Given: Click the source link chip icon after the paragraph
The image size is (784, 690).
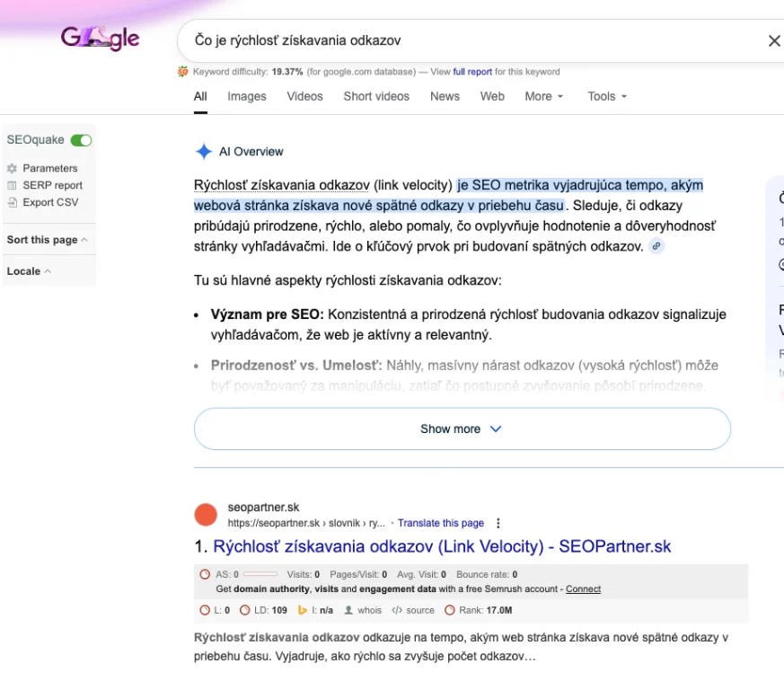Looking at the screenshot, I should (x=656, y=246).
